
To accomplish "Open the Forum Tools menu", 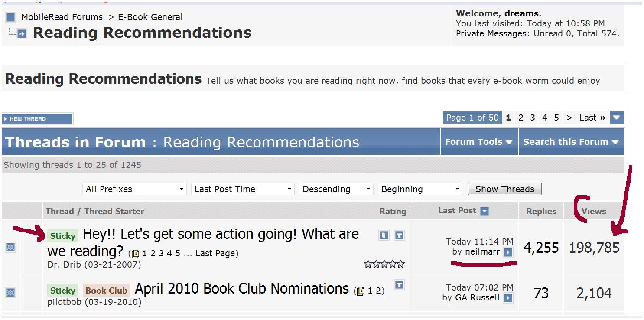I will coord(478,142).
